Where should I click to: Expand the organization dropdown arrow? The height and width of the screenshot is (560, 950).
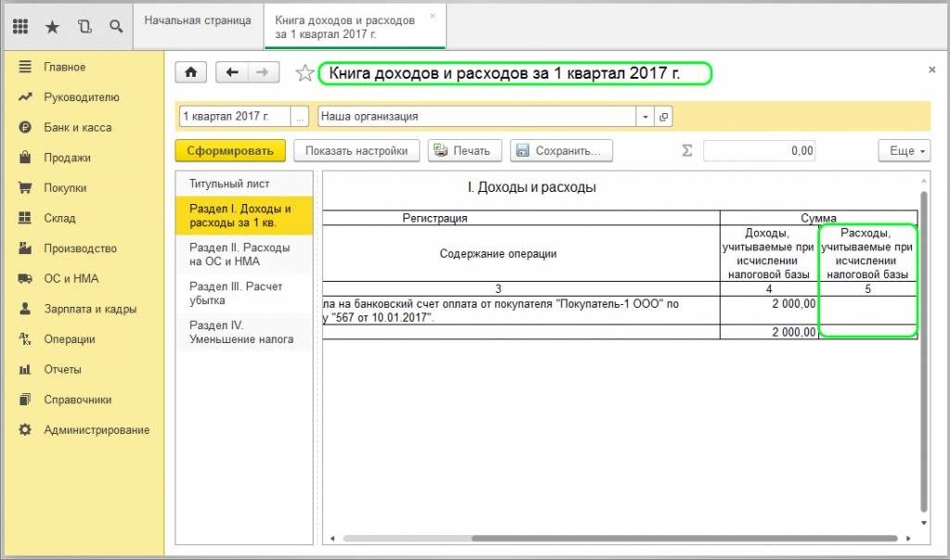[645, 117]
